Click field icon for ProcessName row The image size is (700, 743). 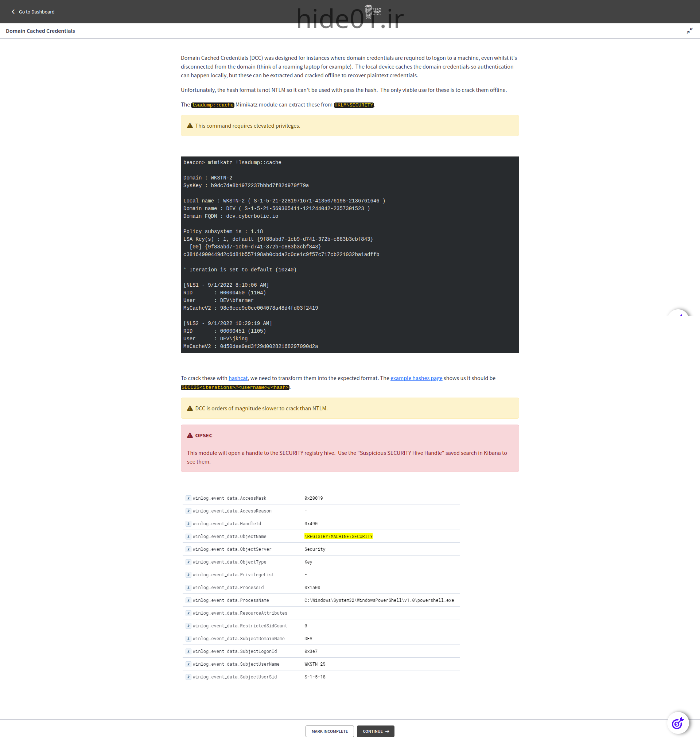pyautogui.click(x=188, y=600)
